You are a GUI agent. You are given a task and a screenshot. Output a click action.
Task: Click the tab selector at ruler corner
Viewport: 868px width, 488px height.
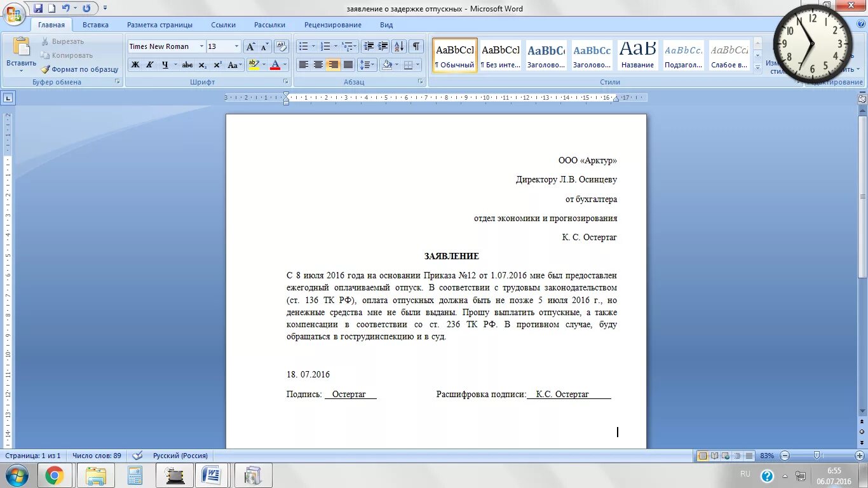pyautogui.click(x=8, y=98)
